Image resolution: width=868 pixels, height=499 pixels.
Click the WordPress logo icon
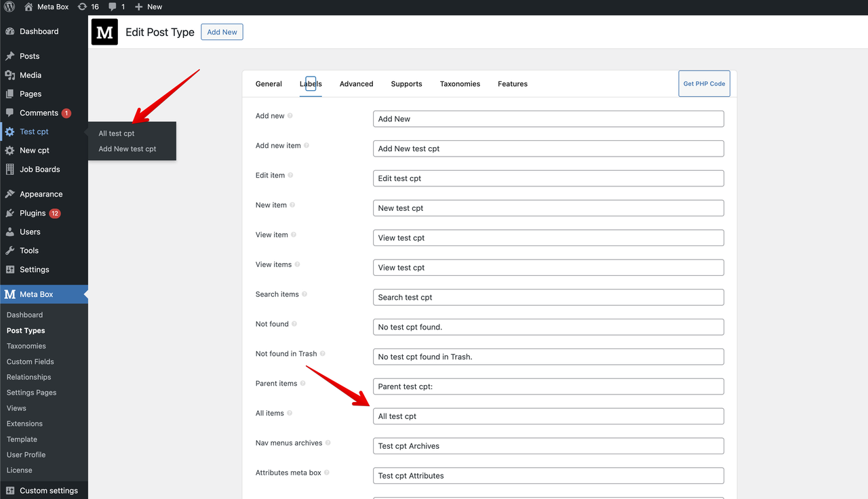[9, 7]
